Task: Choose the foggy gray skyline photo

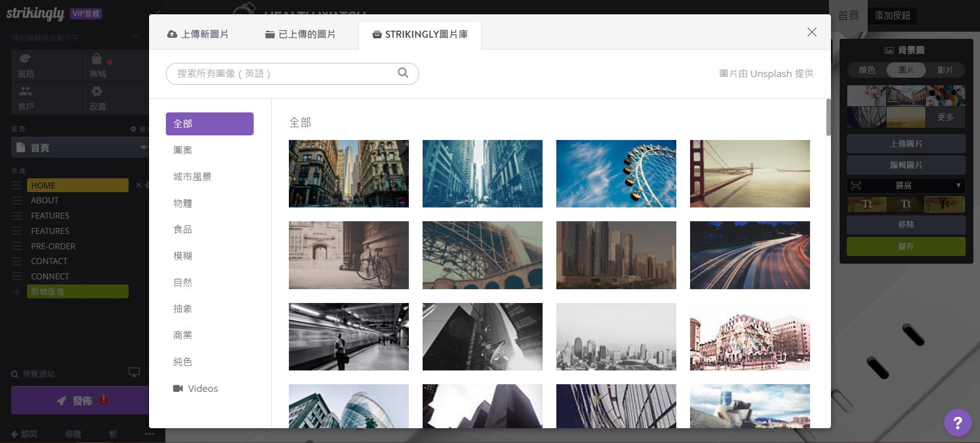Action: click(x=616, y=337)
